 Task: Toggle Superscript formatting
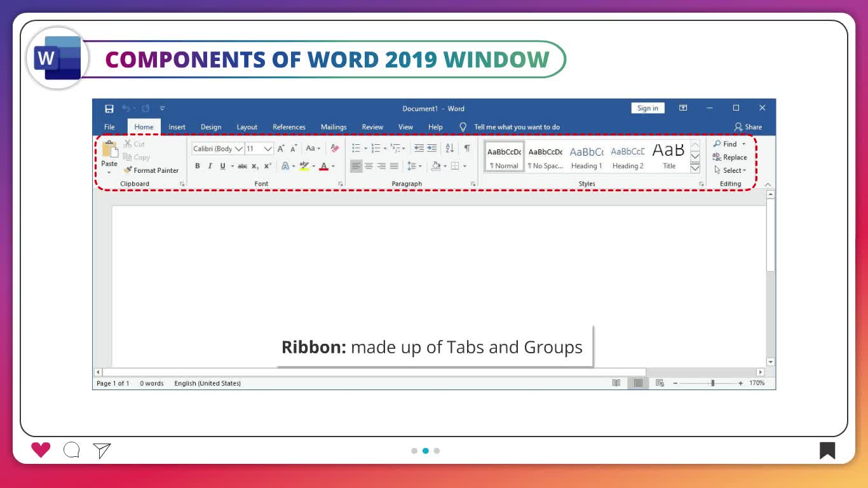click(268, 166)
